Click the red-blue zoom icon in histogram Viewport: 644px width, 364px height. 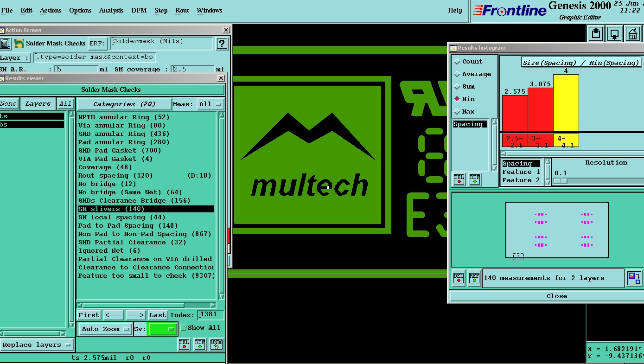[x=634, y=278]
